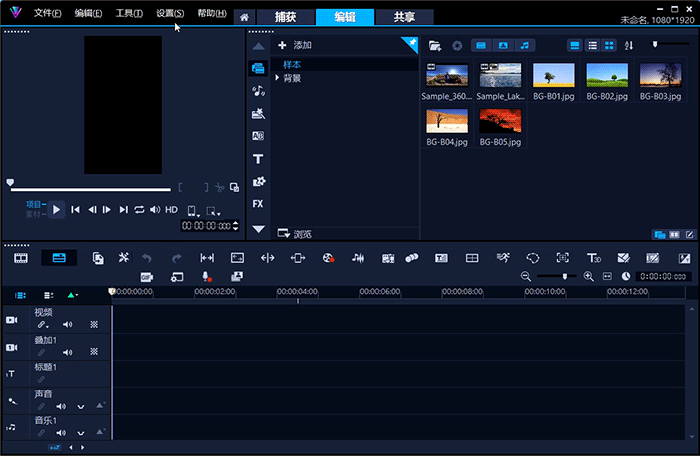Screen dimensions: 700x456
Task: Expand the 声音 track dropdown arrow
Action: pos(80,406)
